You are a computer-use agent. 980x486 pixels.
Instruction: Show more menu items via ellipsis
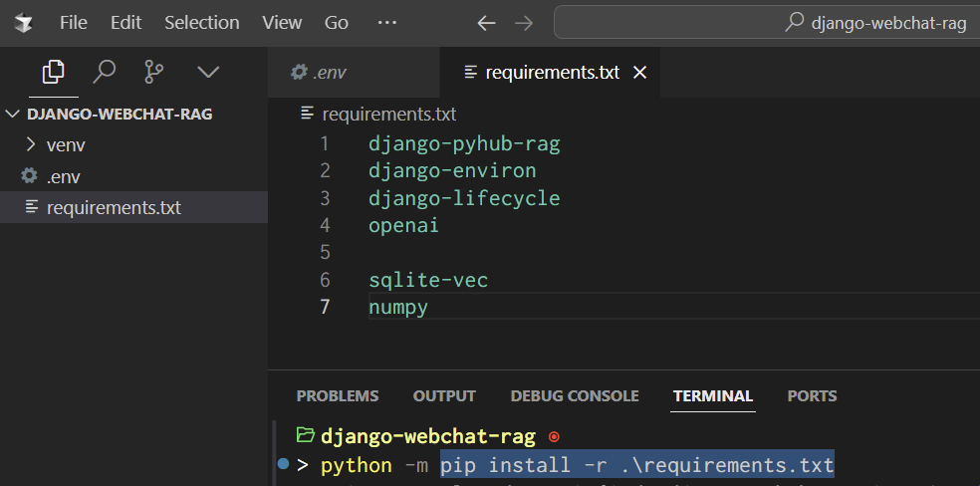click(x=387, y=23)
